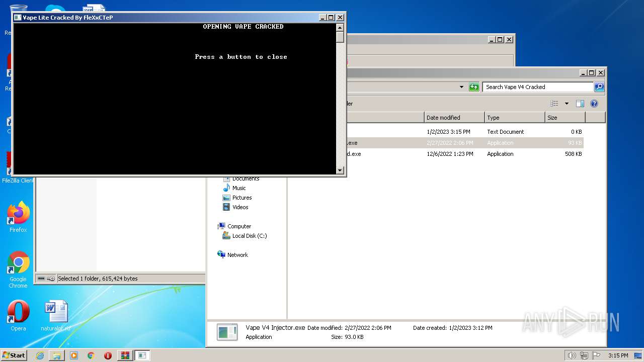Click the Opera desktop shortcut

pos(18,315)
